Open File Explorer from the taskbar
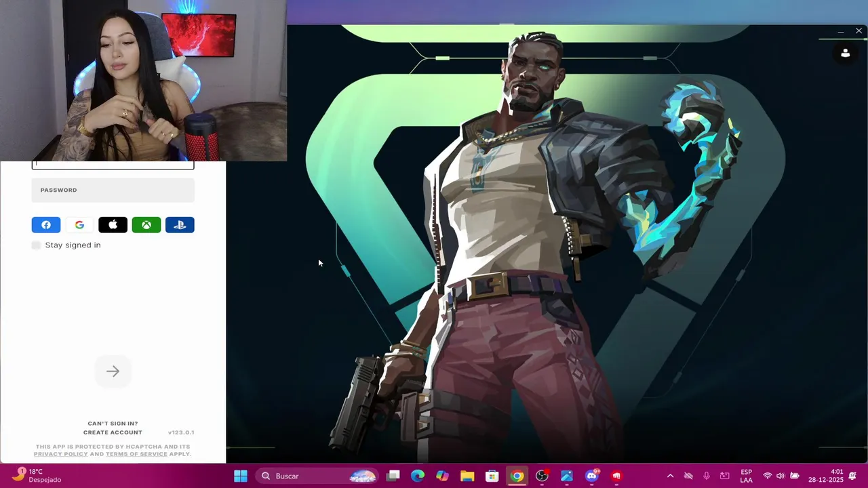This screenshot has width=868, height=488. tap(467, 476)
